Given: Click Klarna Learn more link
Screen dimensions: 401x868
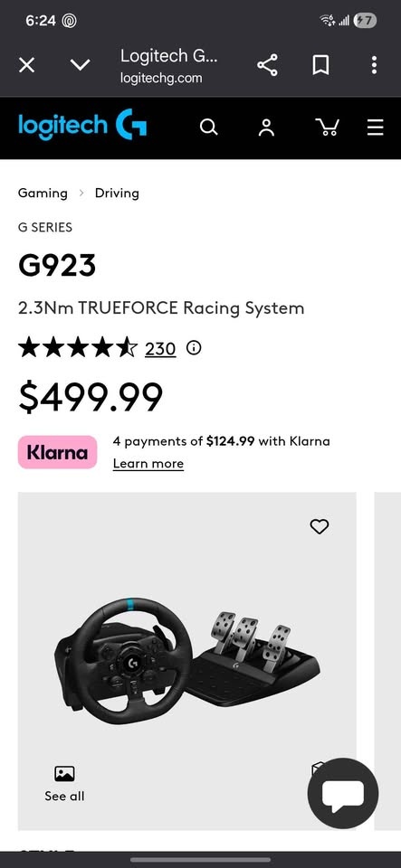Looking at the screenshot, I should coord(148,464).
